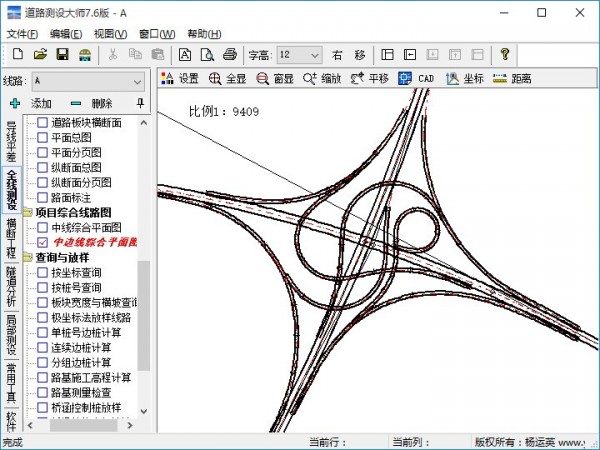The width and height of the screenshot is (600, 450).
Task: Open the 线路 route dropdown
Action: pyautogui.click(x=137, y=81)
